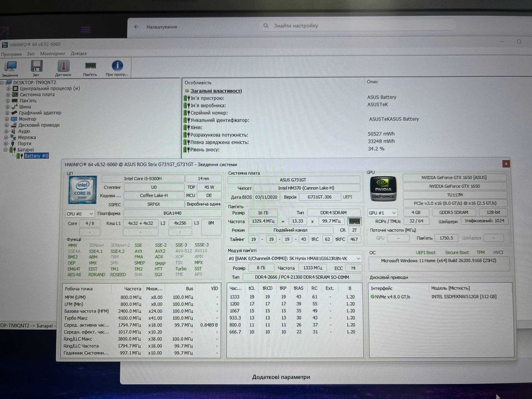The image size is (532, 399).
Task: Expand Центральний процесор(и) tree node
Action: point(8,88)
